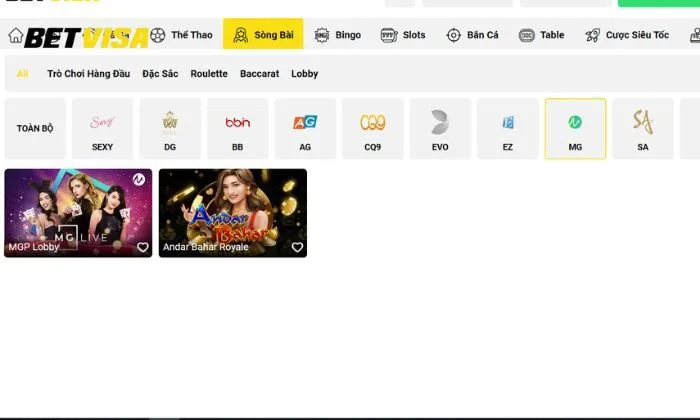
Task: Select the AG provider icon
Action: click(x=305, y=128)
